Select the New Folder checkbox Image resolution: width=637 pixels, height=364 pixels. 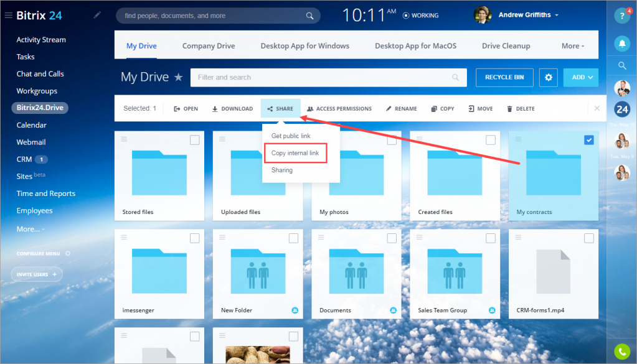click(x=293, y=238)
